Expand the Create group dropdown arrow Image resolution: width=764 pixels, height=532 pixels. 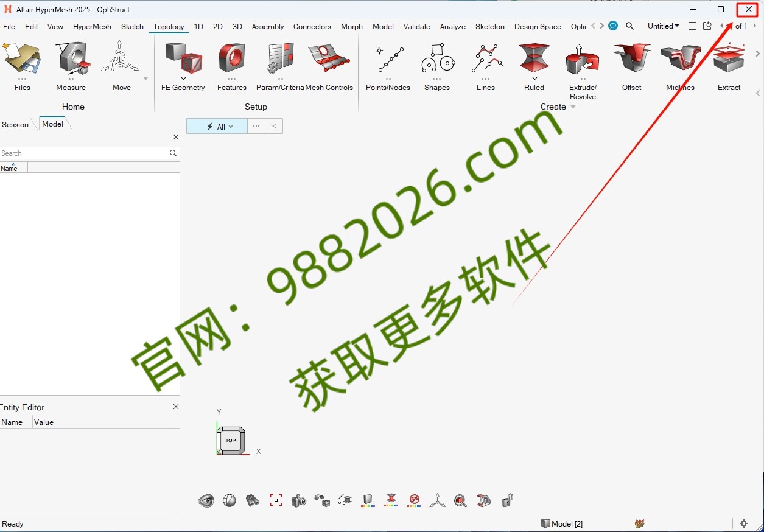tap(573, 107)
